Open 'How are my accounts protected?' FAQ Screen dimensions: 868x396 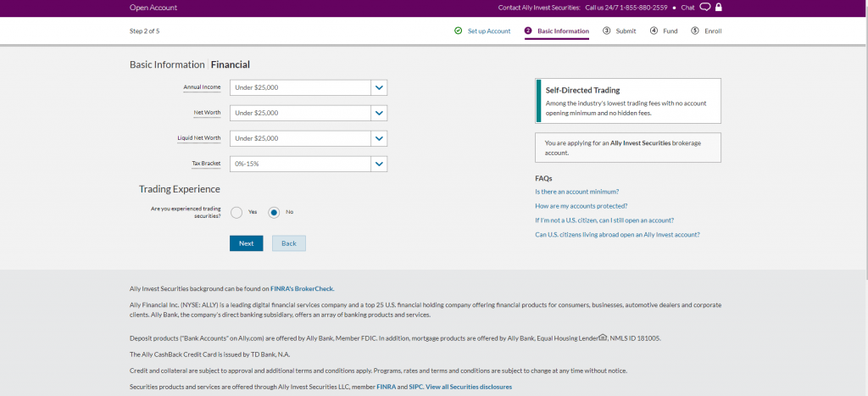click(x=581, y=206)
